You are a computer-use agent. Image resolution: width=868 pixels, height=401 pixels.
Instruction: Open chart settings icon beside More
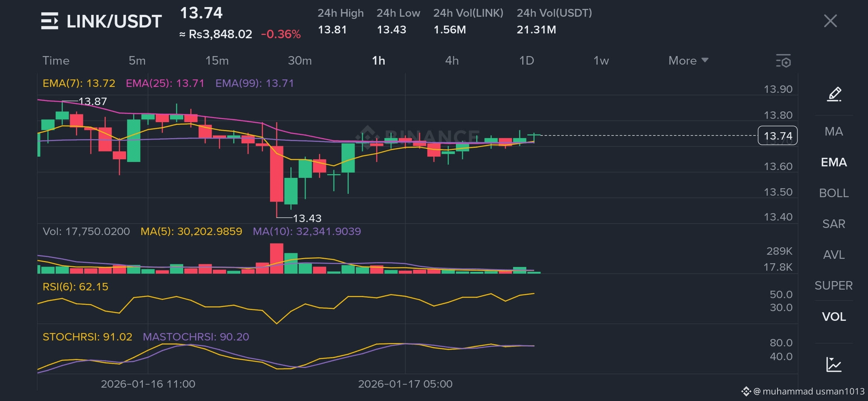coord(783,61)
